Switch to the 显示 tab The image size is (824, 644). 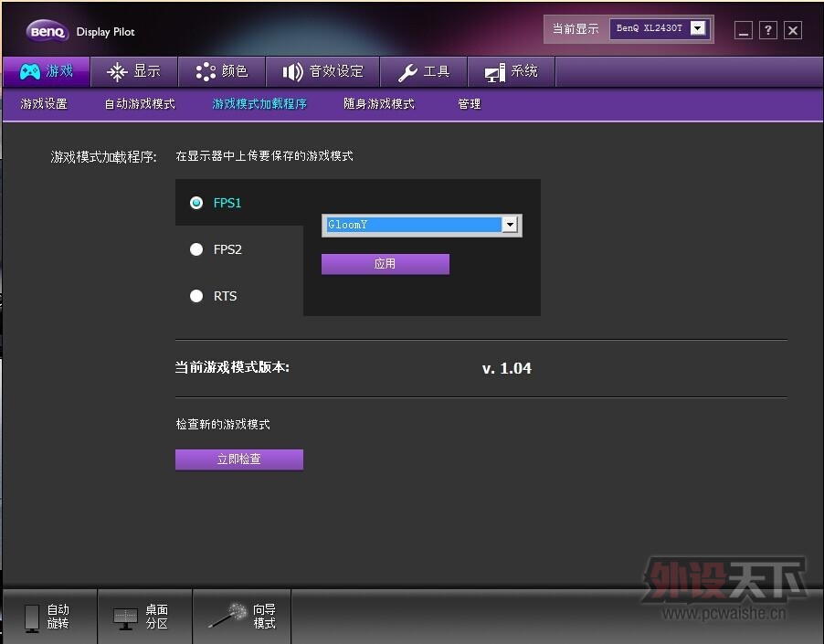pos(134,71)
